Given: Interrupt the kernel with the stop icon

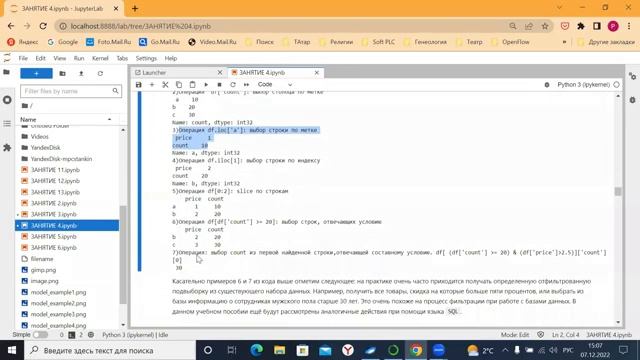Looking at the screenshot, I should point(219,84).
